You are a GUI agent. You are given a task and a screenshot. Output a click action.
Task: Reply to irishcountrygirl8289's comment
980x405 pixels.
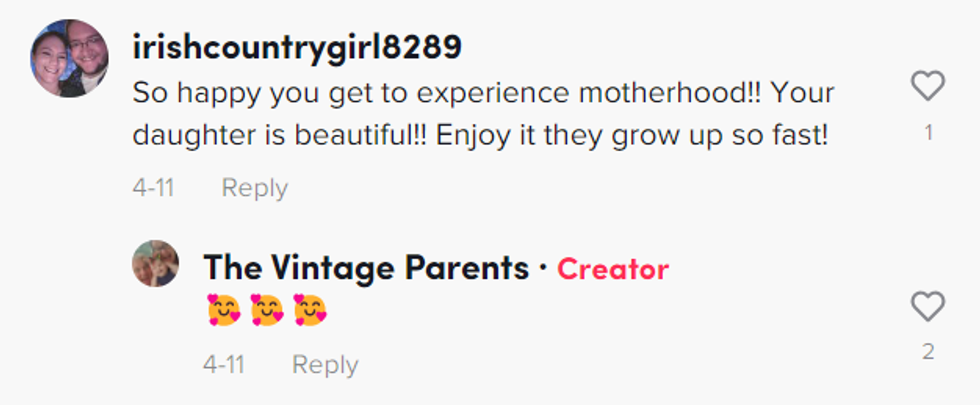[254, 188]
